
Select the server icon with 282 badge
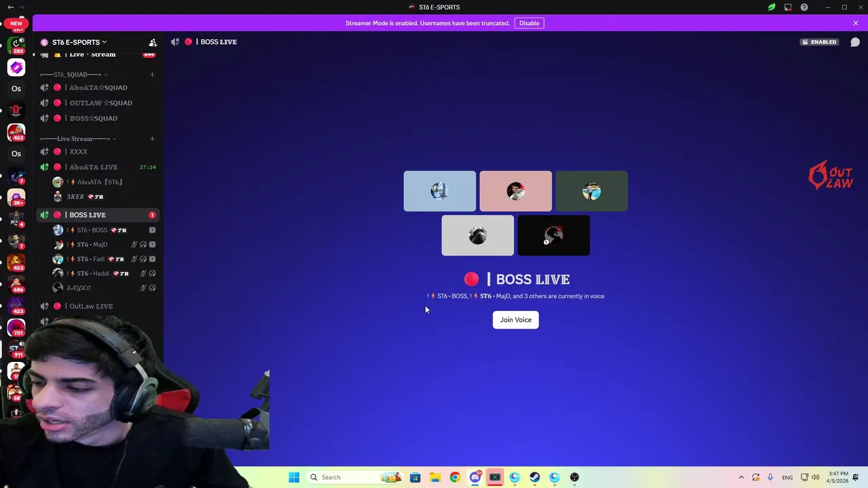[x=16, y=45]
